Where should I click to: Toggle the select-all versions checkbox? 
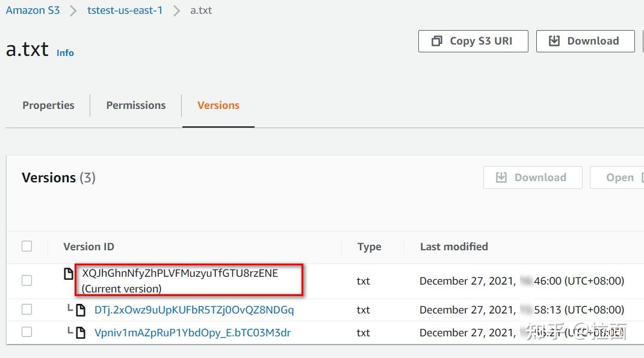tap(26, 246)
